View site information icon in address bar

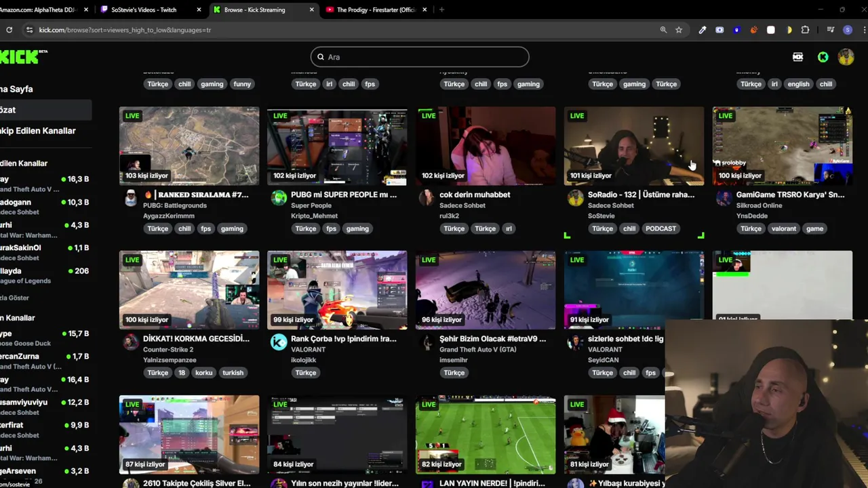point(29,30)
